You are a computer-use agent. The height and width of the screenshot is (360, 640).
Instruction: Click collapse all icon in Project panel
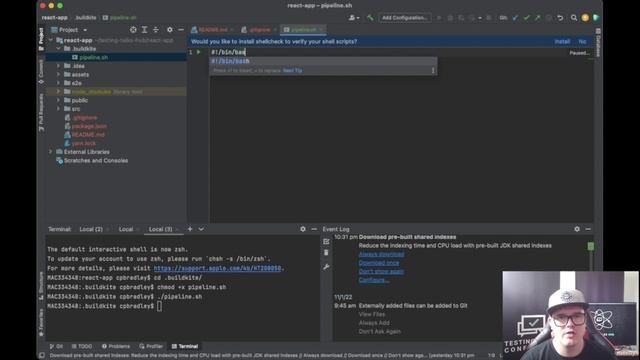click(x=156, y=30)
